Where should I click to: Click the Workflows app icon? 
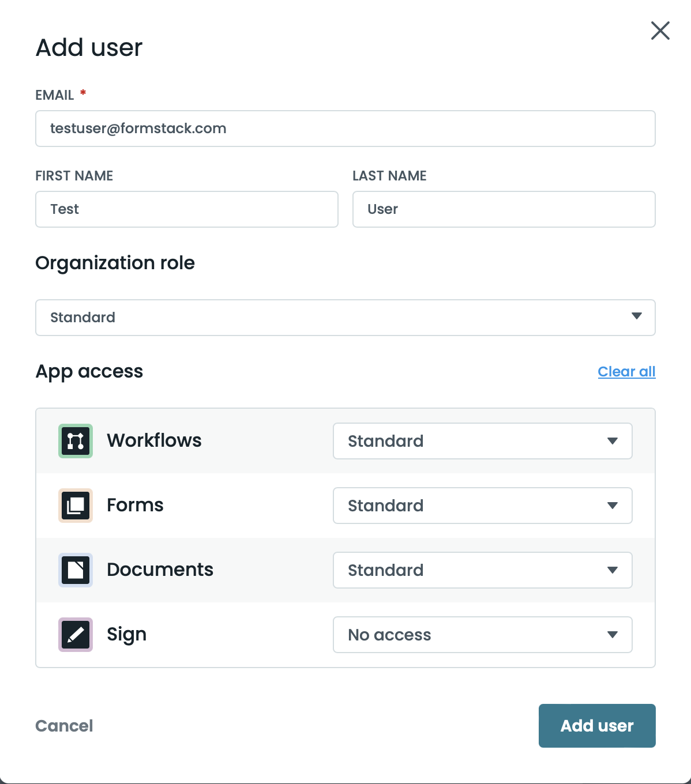(76, 441)
